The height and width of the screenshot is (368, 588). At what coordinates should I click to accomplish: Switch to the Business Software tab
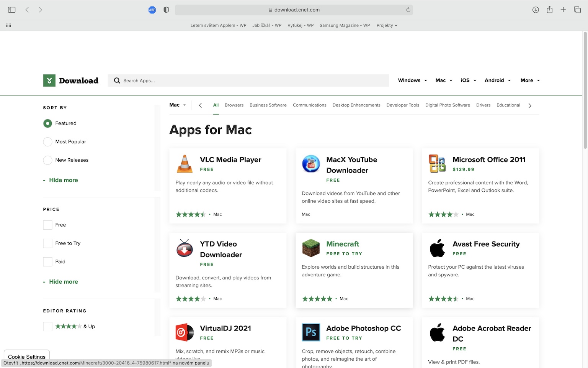268,105
